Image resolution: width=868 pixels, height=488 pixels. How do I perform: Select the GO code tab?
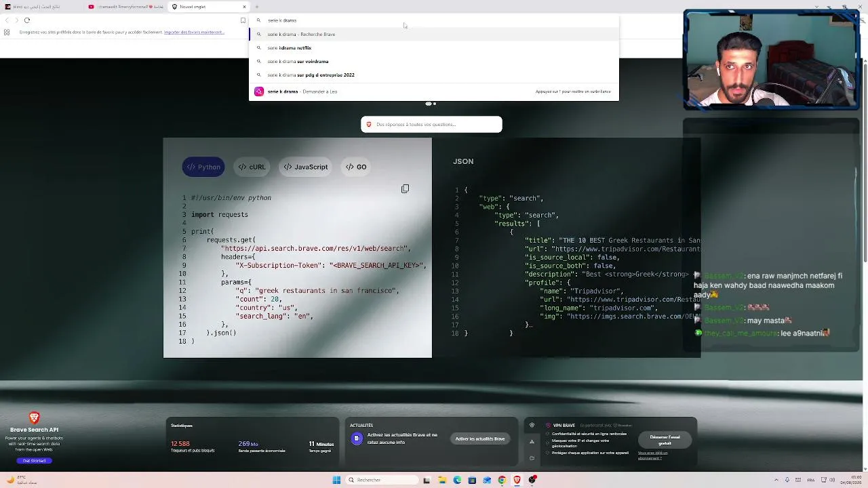(x=356, y=167)
